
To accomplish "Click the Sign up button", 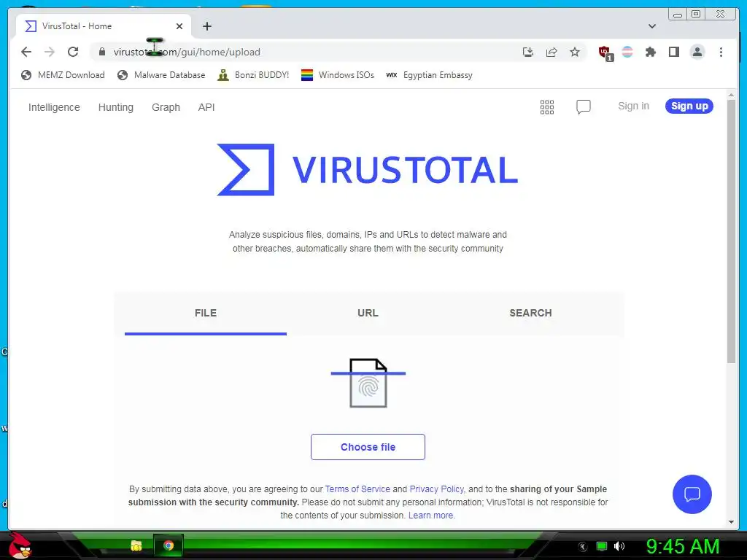I will tap(689, 106).
